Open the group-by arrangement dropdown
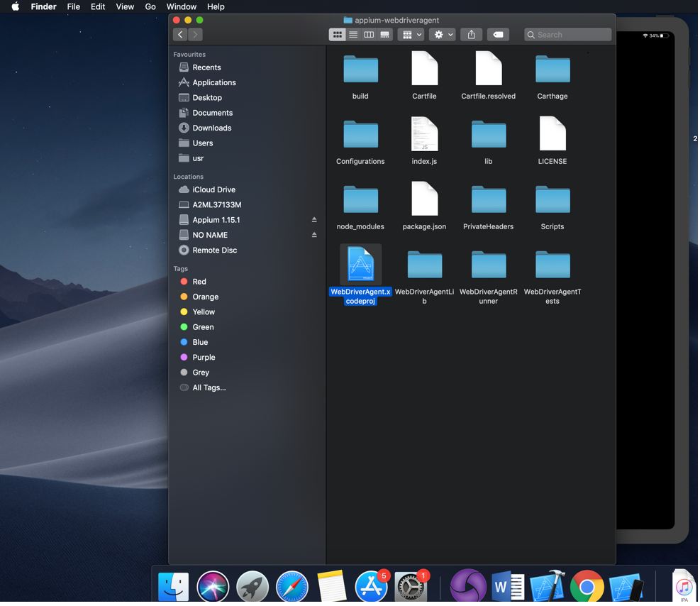Screen dimensions: 700x606 pyautogui.click(x=411, y=34)
